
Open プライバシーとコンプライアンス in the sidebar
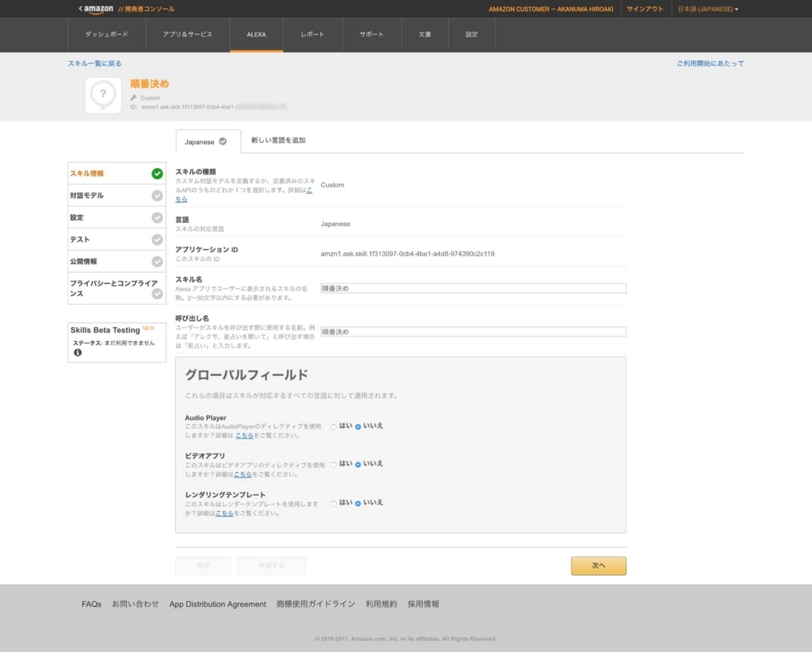coord(117,289)
